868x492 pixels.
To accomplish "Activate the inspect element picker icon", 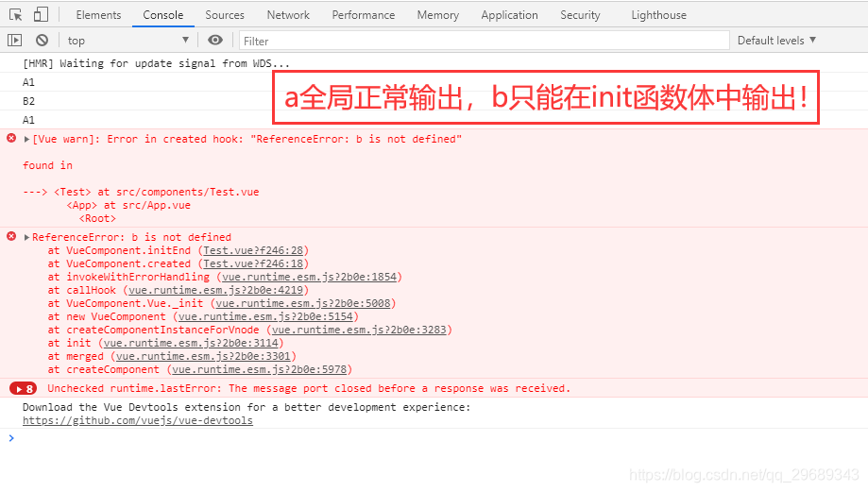I will 16,15.
